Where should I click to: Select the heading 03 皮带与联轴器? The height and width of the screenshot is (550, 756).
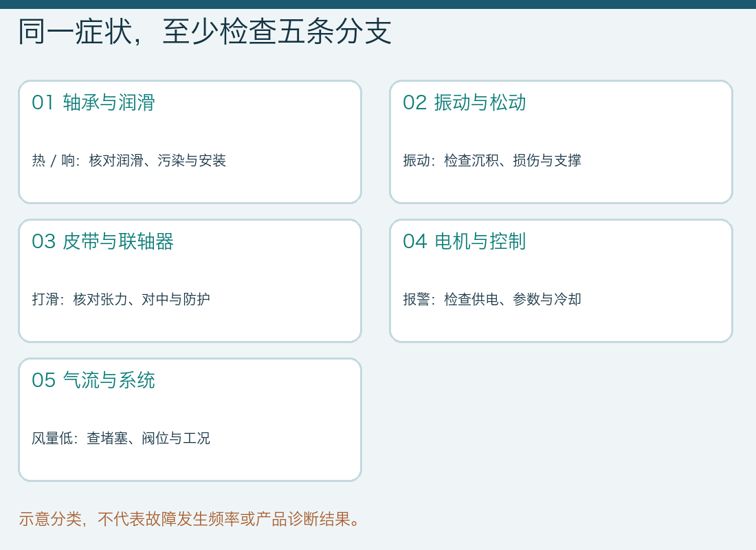(x=102, y=242)
